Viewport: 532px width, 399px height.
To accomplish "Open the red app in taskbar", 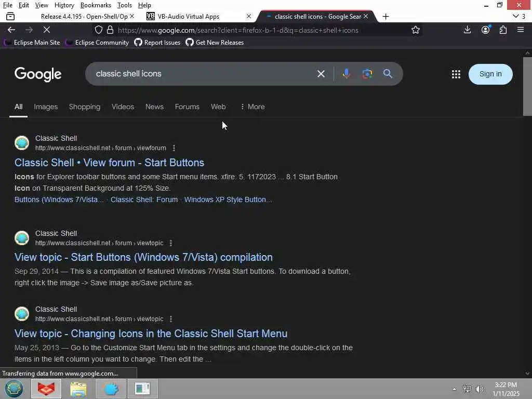I will 46,389.
